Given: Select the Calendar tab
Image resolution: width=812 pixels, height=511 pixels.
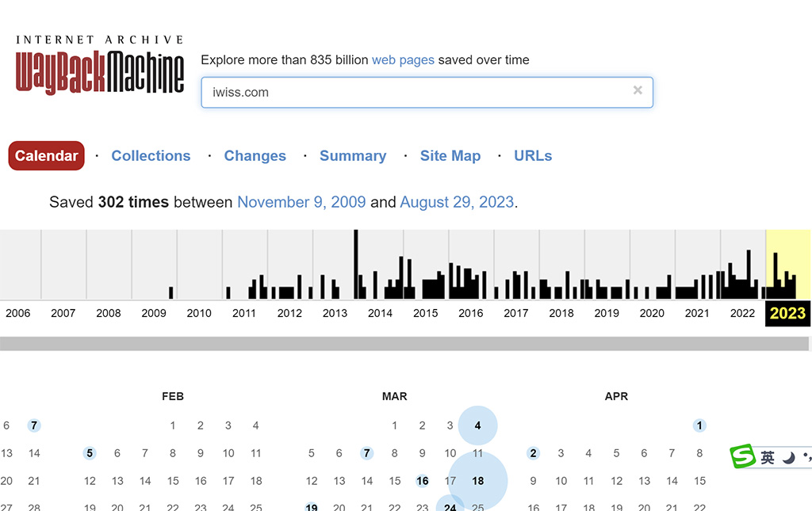Looking at the screenshot, I should tap(47, 156).
